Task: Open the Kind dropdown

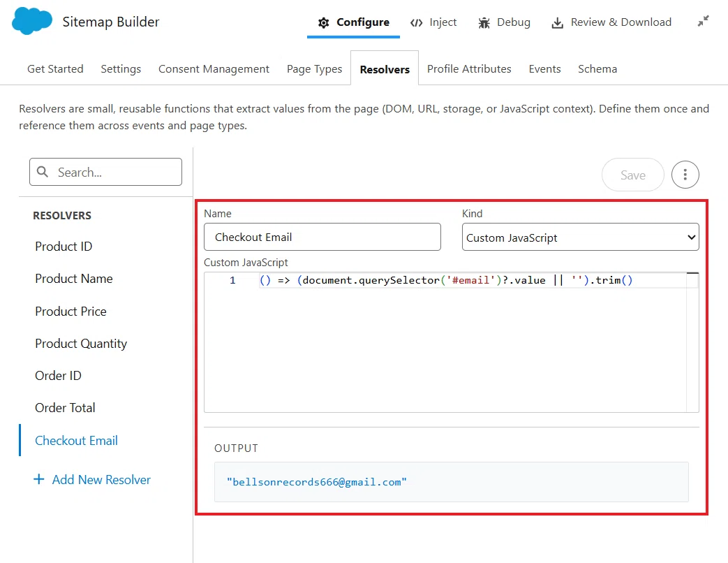Action: [x=580, y=237]
